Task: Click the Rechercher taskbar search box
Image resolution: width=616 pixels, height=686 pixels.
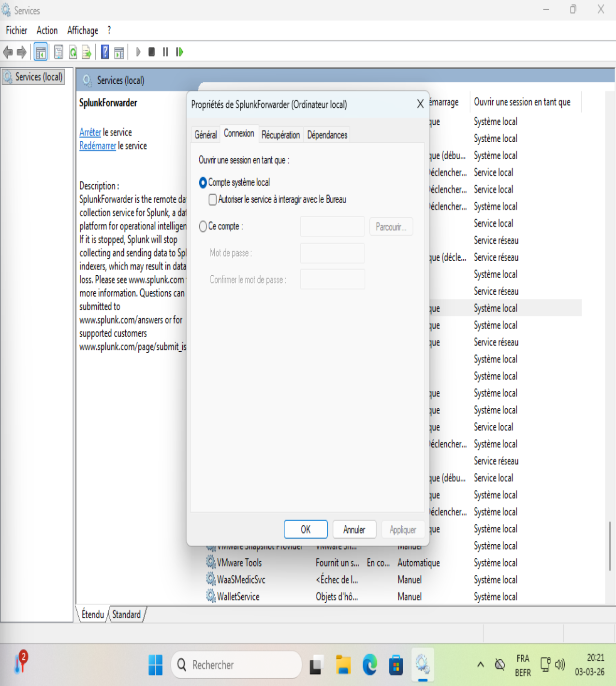Action: click(236, 665)
